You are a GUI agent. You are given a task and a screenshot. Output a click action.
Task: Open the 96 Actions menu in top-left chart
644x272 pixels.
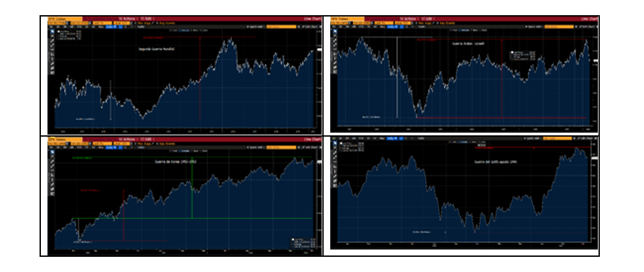[x=127, y=20]
